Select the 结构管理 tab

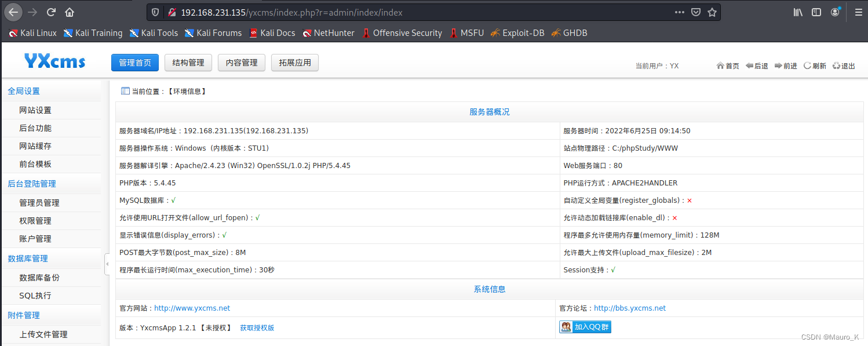[188, 63]
